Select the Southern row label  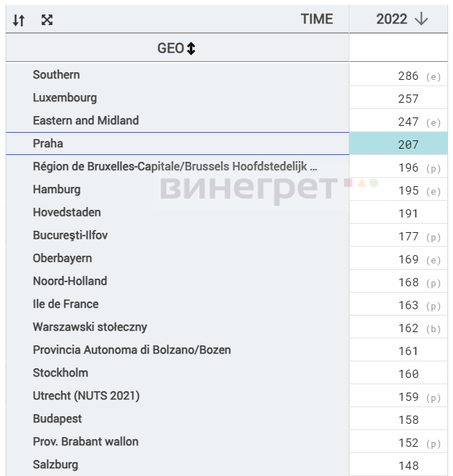[56, 74]
